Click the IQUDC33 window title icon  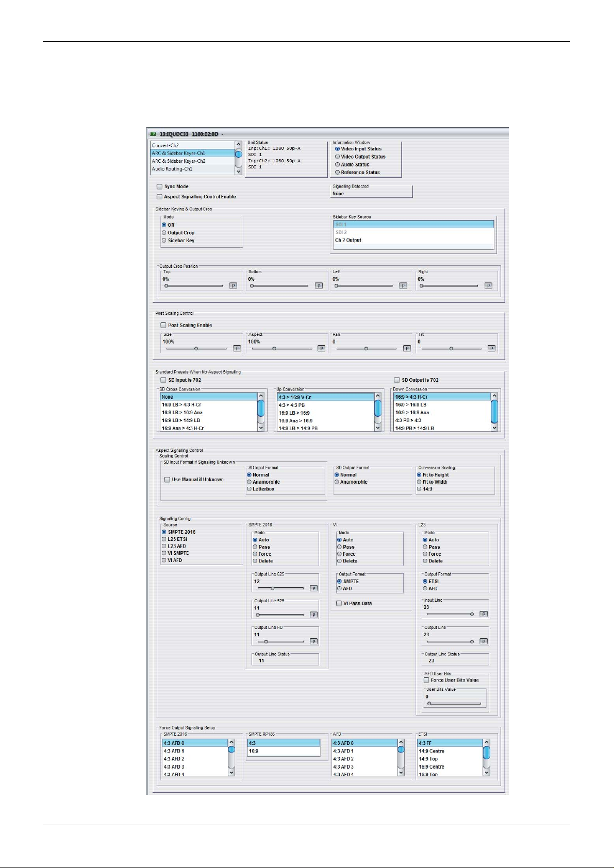[x=153, y=134]
